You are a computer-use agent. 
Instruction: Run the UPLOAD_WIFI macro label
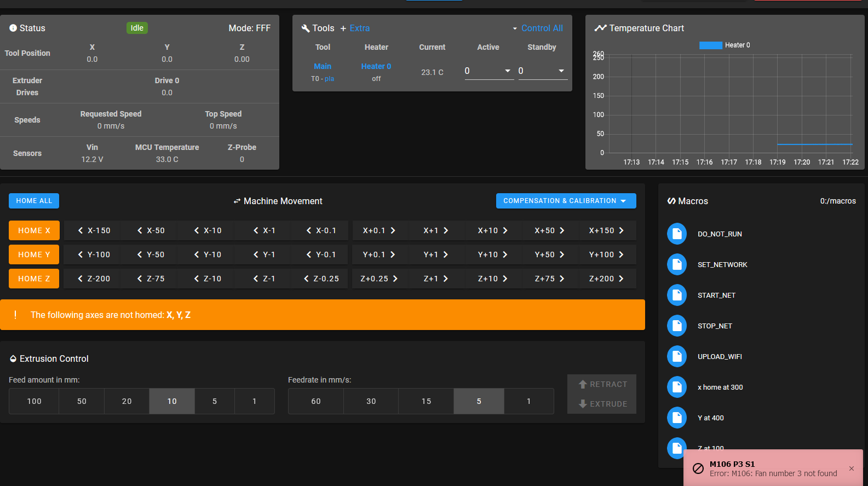pyautogui.click(x=720, y=356)
